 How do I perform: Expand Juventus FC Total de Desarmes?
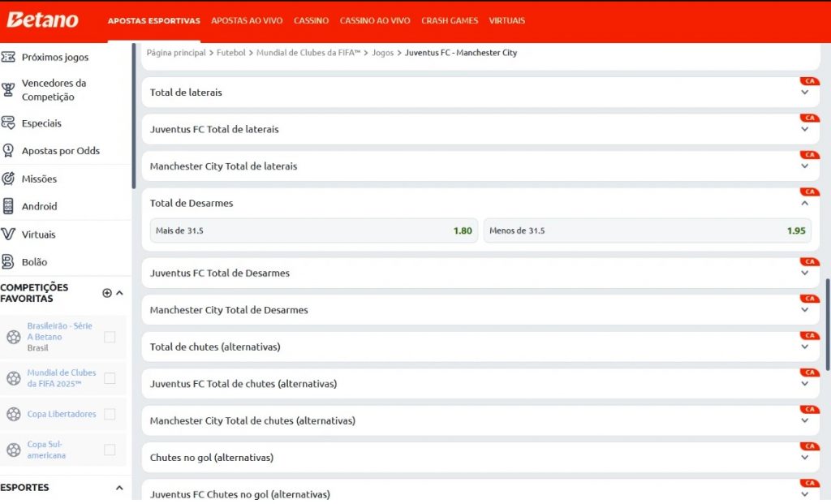pos(804,274)
